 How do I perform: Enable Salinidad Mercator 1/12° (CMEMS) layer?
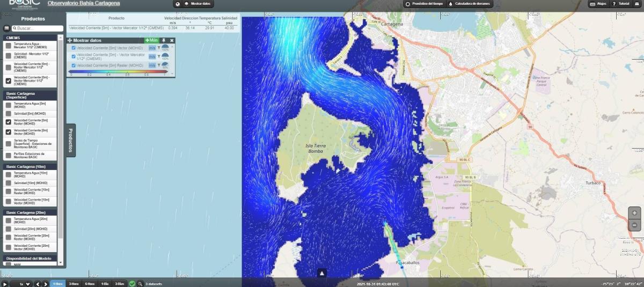pyautogui.click(x=8, y=56)
